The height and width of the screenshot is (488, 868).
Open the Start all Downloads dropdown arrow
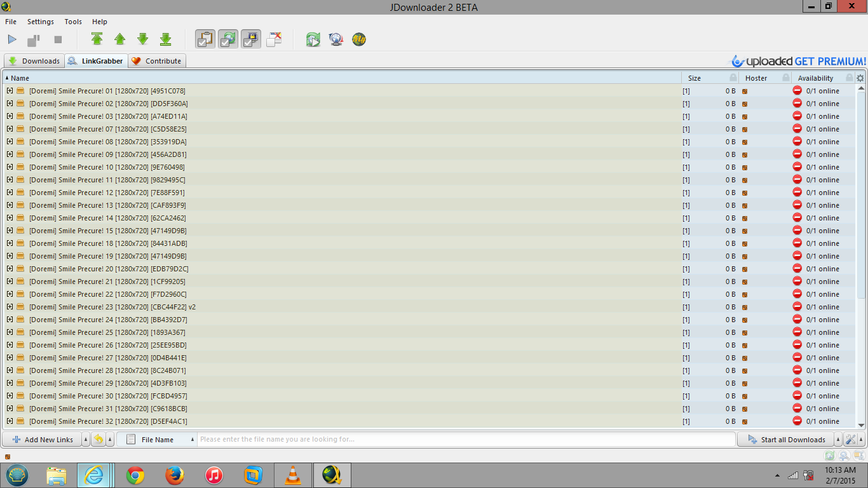click(x=838, y=439)
